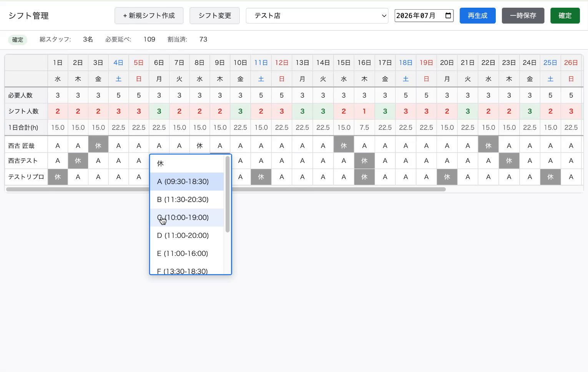
Task: Click the 割当済 value 73
Action: coord(203,39)
